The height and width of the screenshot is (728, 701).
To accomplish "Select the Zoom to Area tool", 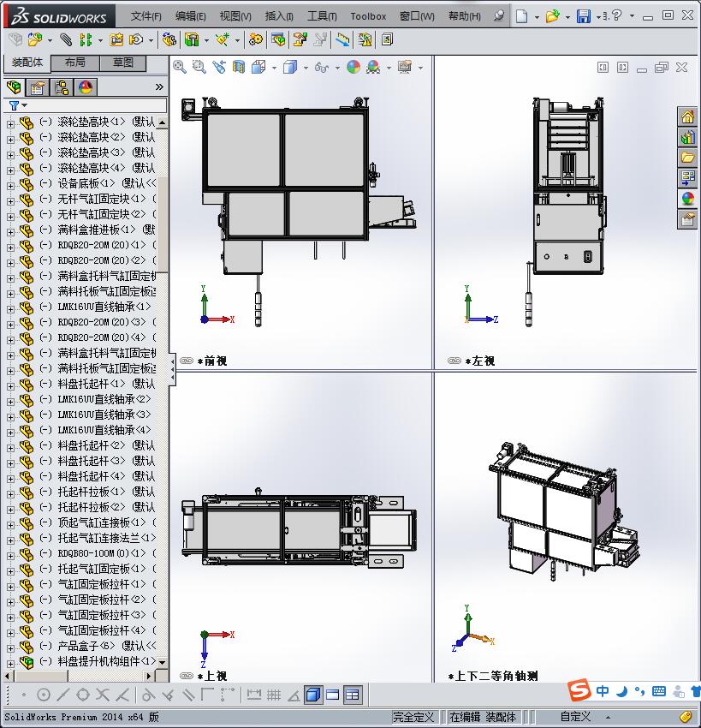I will [199, 68].
